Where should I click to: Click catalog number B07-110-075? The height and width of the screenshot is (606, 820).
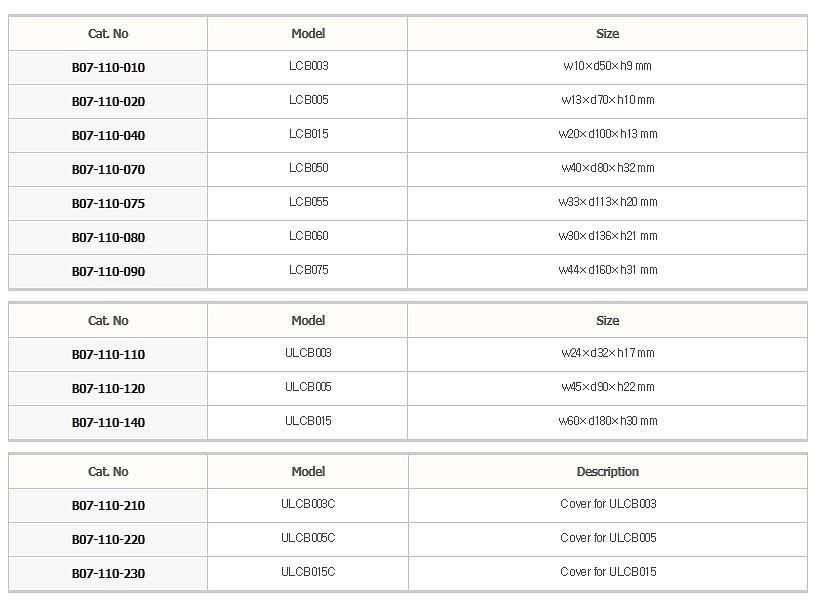coord(108,204)
